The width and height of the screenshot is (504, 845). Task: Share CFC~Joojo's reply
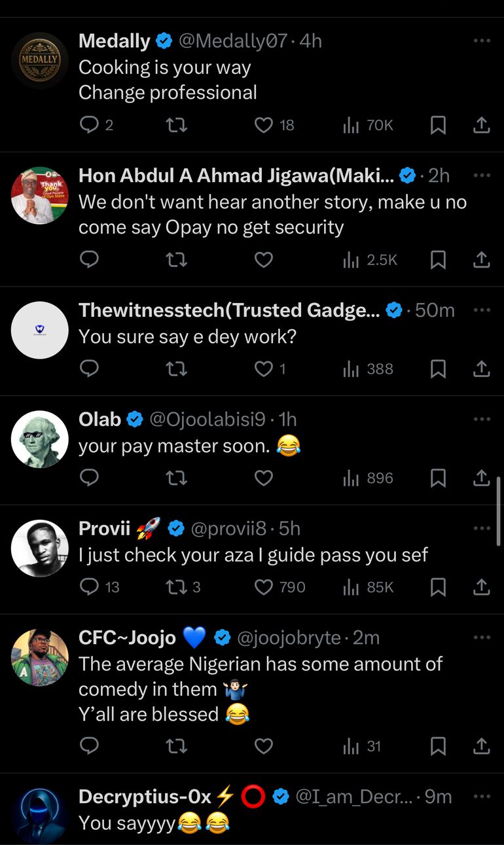pos(481,746)
